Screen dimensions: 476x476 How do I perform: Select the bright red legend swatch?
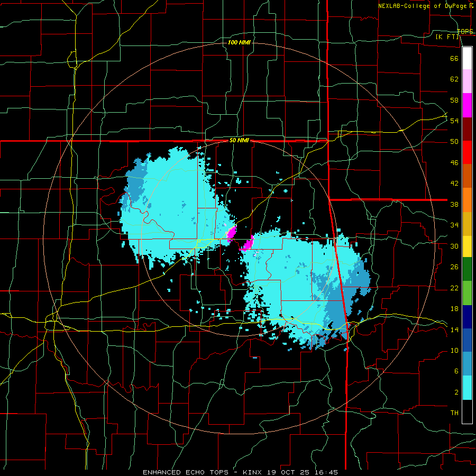pos(467,152)
